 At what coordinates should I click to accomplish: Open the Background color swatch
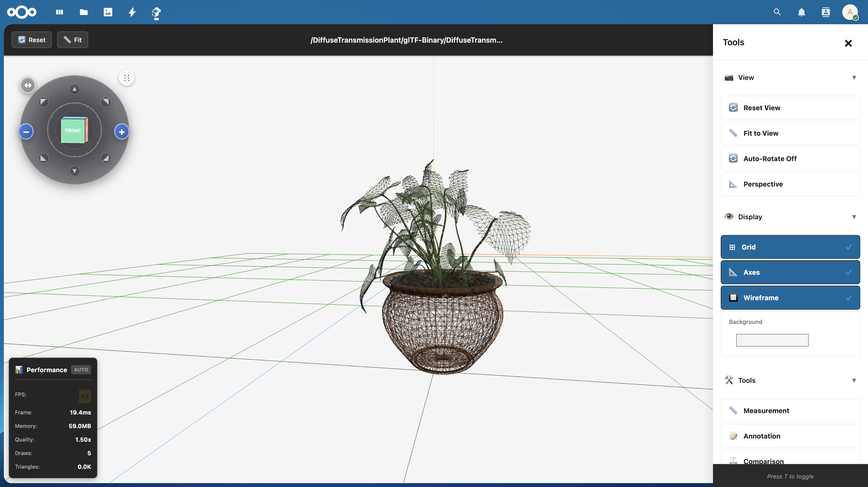click(772, 340)
